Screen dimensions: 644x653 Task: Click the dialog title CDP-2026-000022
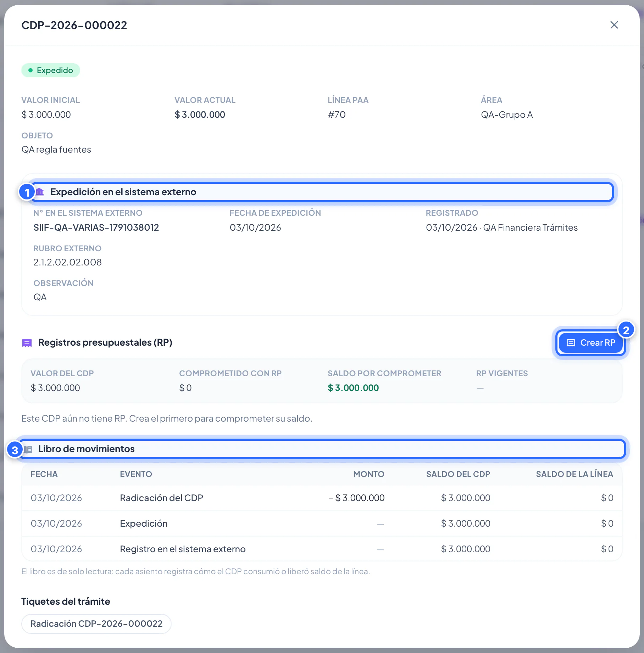[x=74, y=25]
